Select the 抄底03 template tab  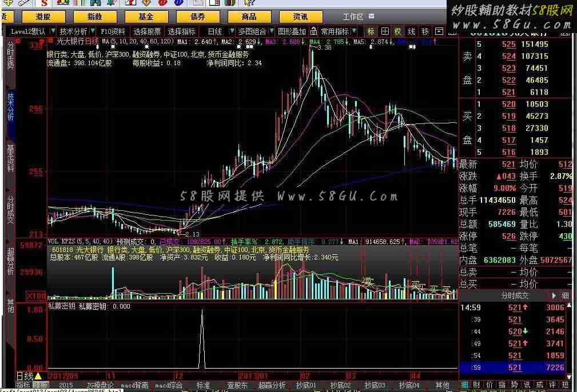coord(375,385)
